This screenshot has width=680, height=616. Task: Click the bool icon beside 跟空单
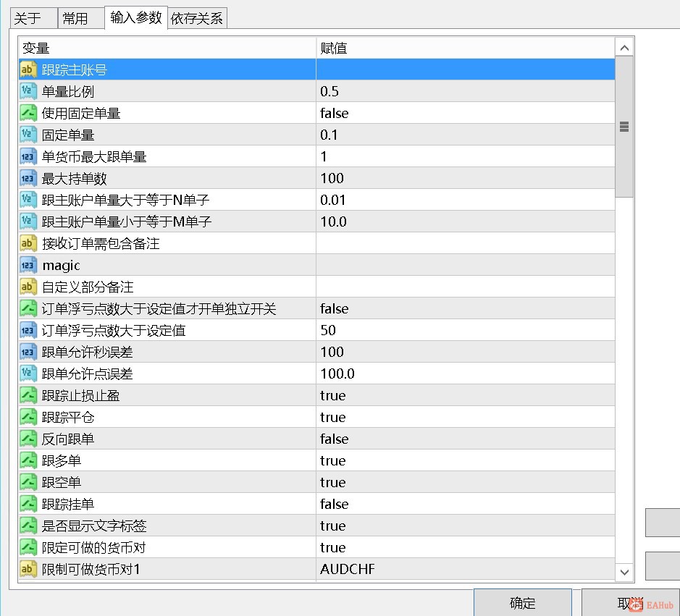tap(28, 481)
